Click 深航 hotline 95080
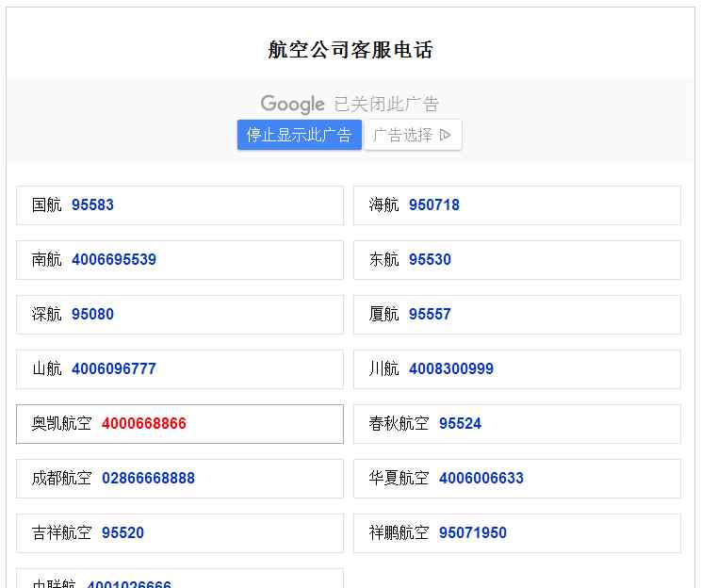This screenshot has width=701, height=588. coord(92,314)
